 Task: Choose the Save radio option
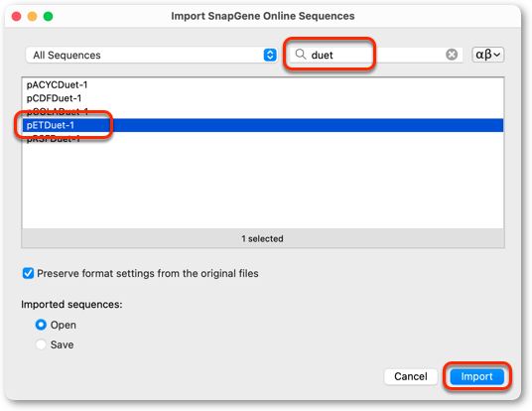(41, 344)
